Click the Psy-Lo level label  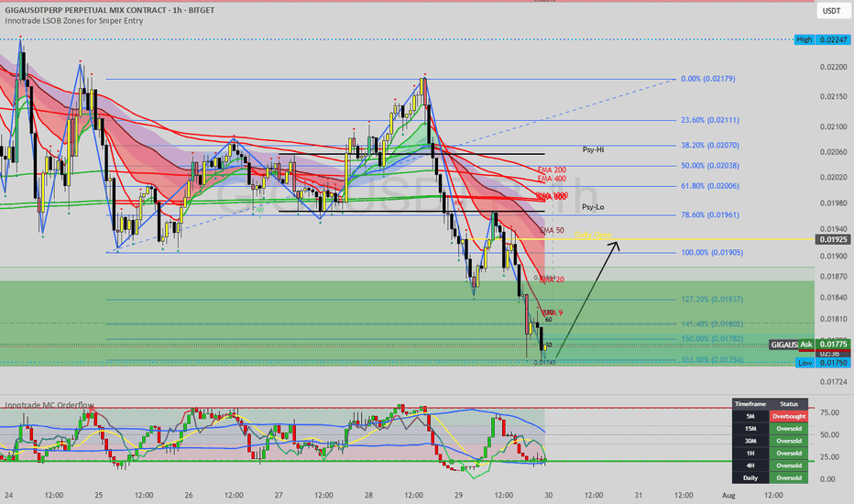593,207
